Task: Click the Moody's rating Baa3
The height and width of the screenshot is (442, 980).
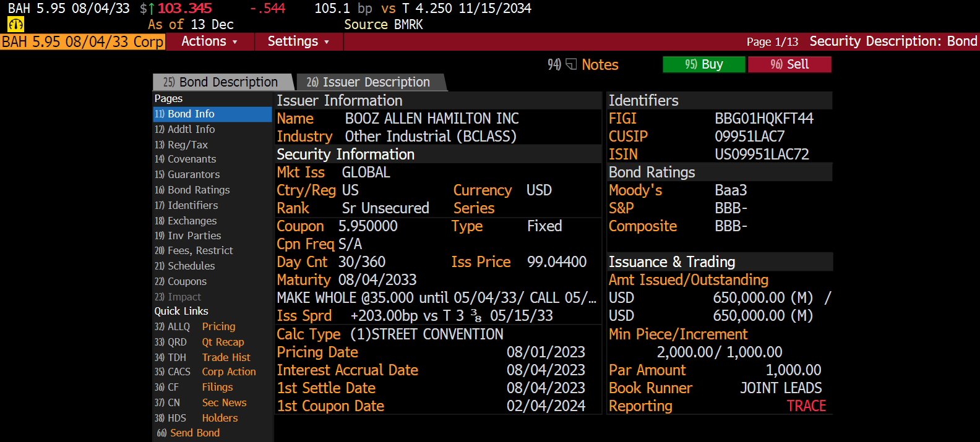Action: [x=731, y=190]
